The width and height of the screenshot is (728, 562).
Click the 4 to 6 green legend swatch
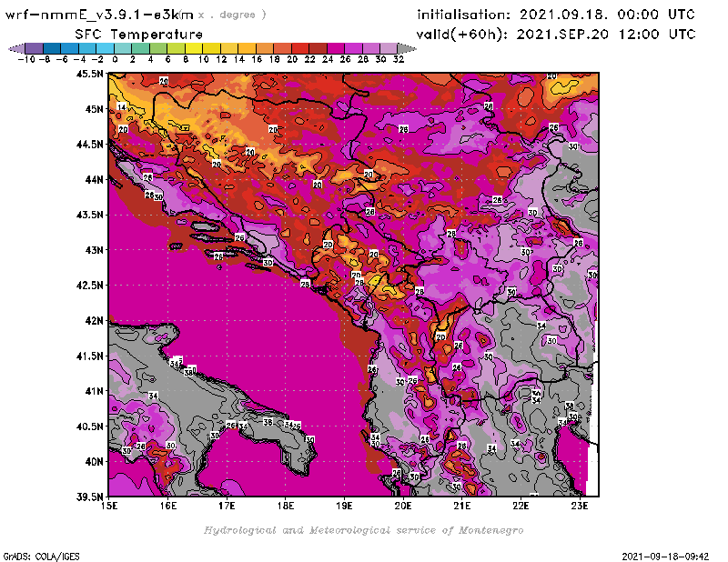158,49
